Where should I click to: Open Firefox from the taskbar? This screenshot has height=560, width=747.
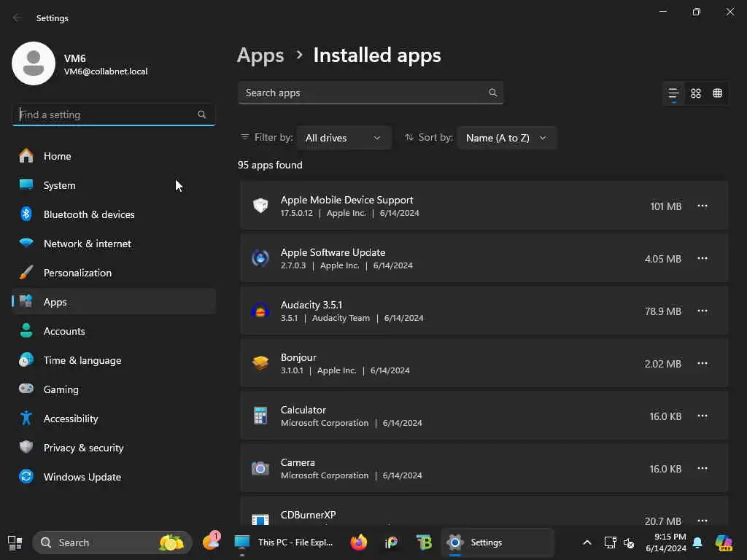point(358,542)
